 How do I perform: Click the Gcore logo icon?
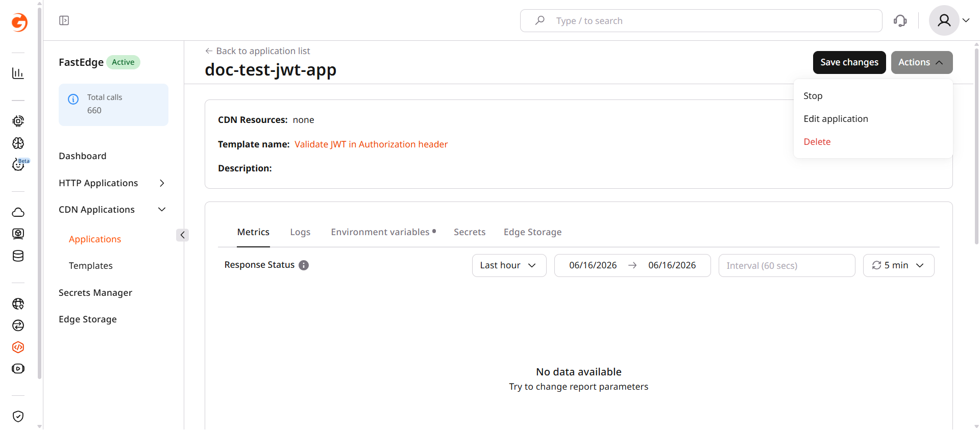(19, 22)
